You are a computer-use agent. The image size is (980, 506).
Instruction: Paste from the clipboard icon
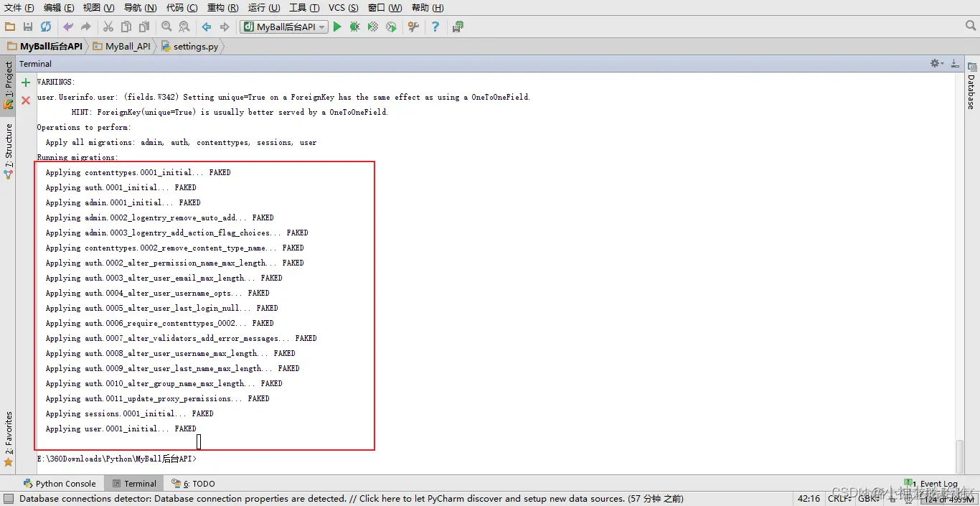coord(144,27)
